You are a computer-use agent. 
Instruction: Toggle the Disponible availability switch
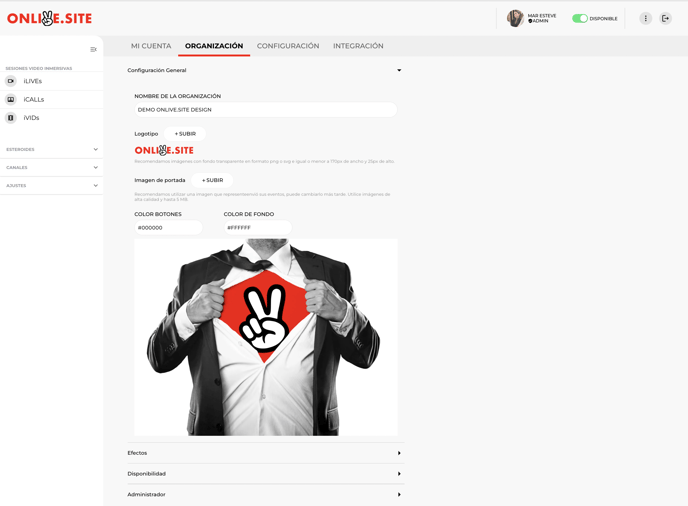point(580,18)
